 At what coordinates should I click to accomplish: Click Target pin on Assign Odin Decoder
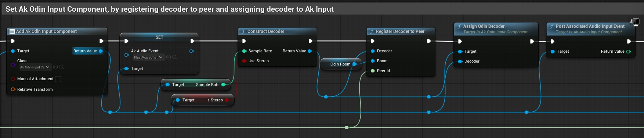(x=460, y=51)
